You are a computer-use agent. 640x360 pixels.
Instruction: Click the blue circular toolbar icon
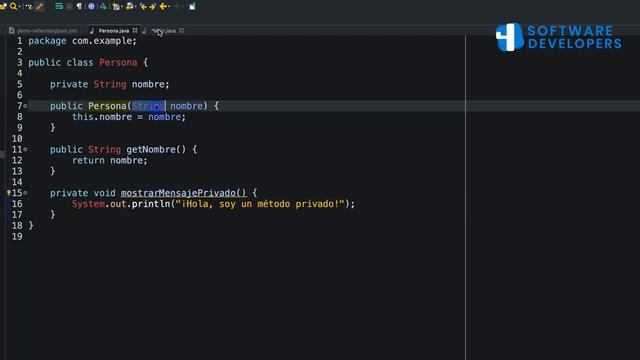pyautogui.click(x=91, y=6)
